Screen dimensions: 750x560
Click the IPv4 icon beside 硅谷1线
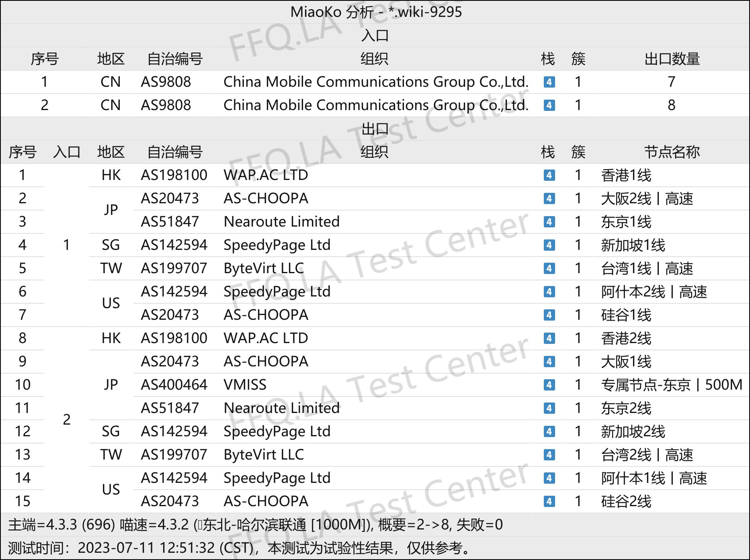tap(549, 315)
